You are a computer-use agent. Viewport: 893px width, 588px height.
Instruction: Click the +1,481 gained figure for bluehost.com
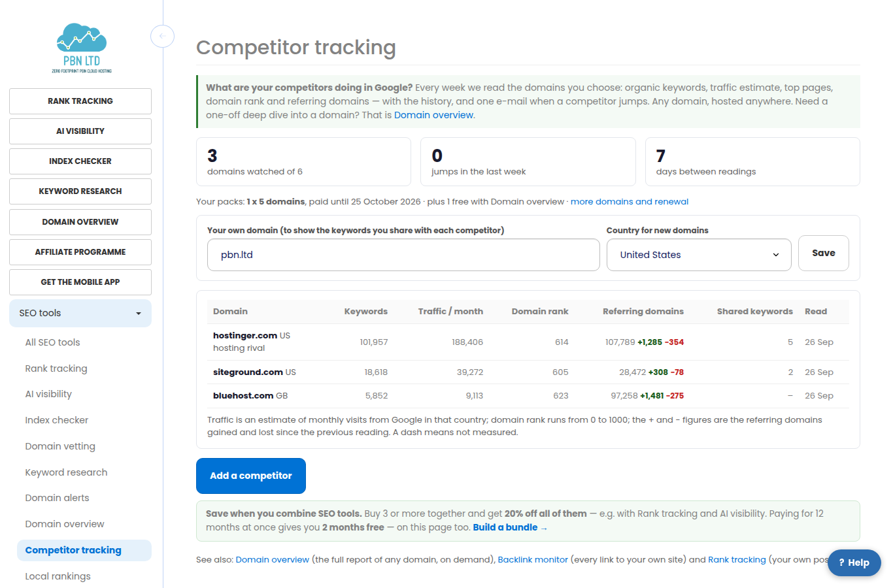pos(652,396)
